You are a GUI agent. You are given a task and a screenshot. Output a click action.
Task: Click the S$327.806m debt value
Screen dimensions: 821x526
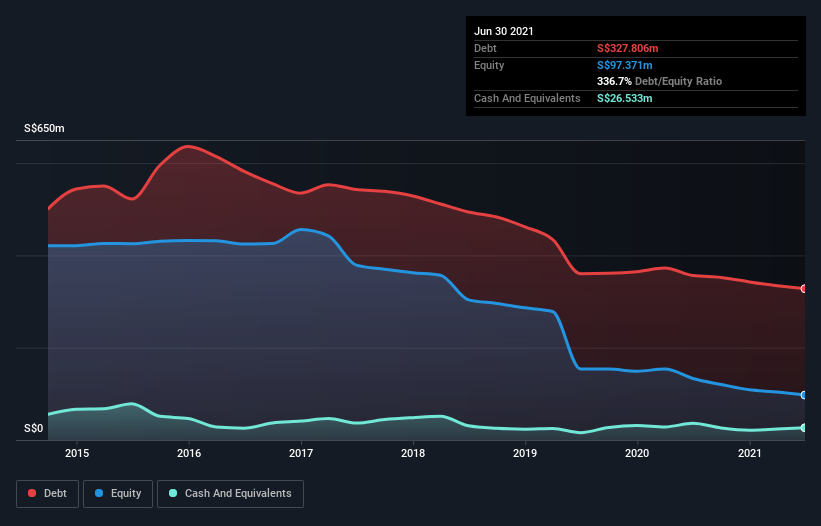(628, 48)
